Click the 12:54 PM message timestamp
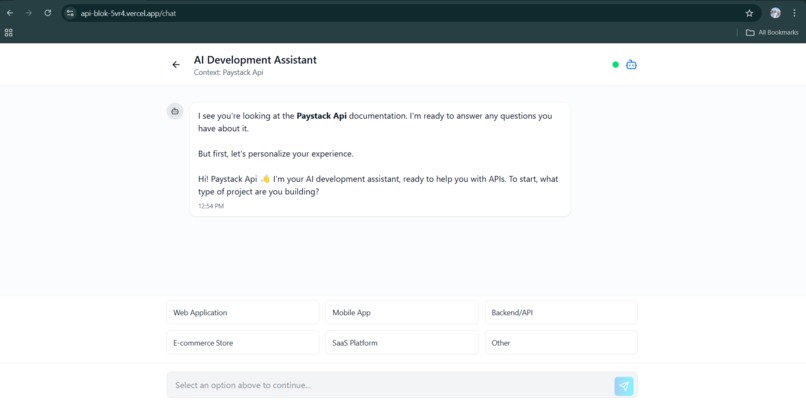The image size is (806, 407). 211,206
